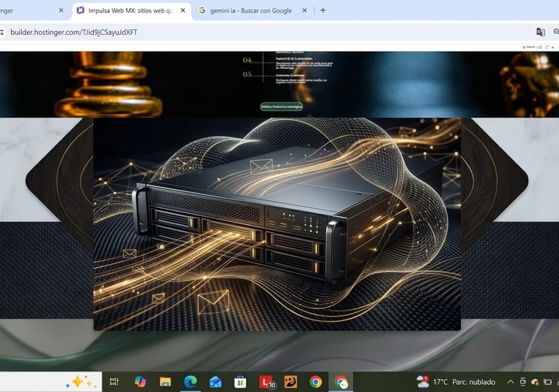Open Outlook mail from the taskbar
The image size is (559, 392).
[215, 382]
